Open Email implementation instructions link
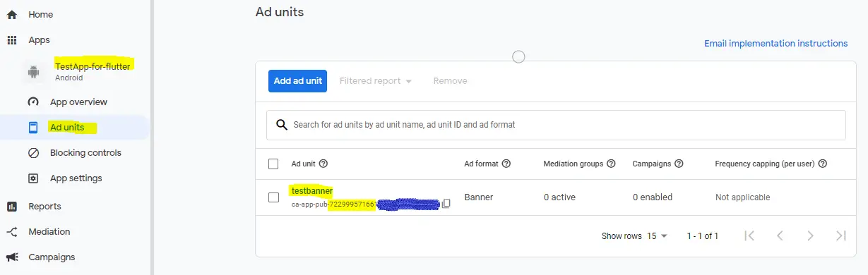Image resolution: width=868 pixels, height=275 pixels. tap(775, 44)
